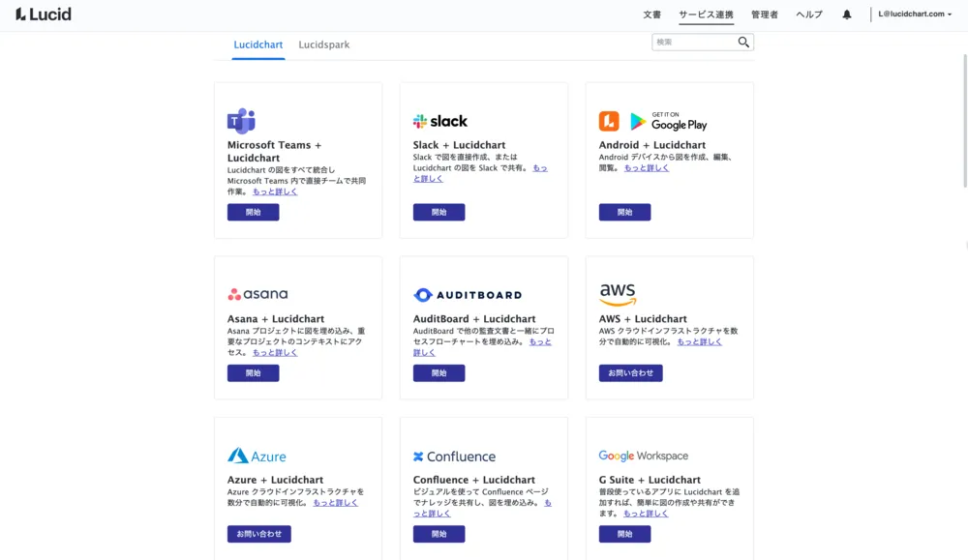
Task: Click the Lucid logo in header
Action: pyautogui.click(x=44, y=15)
